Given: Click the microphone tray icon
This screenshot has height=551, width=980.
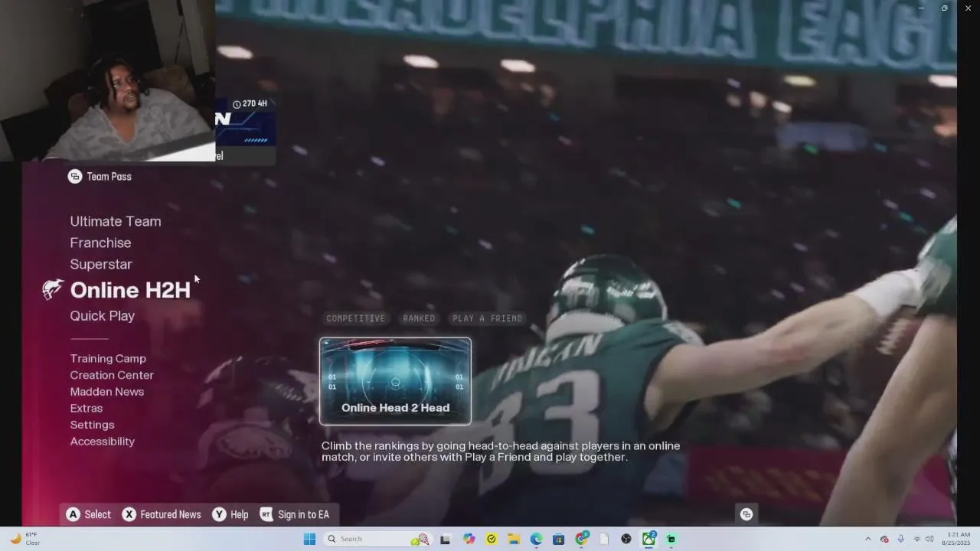Looking at the screenshot, I should (x=900, y=539).
